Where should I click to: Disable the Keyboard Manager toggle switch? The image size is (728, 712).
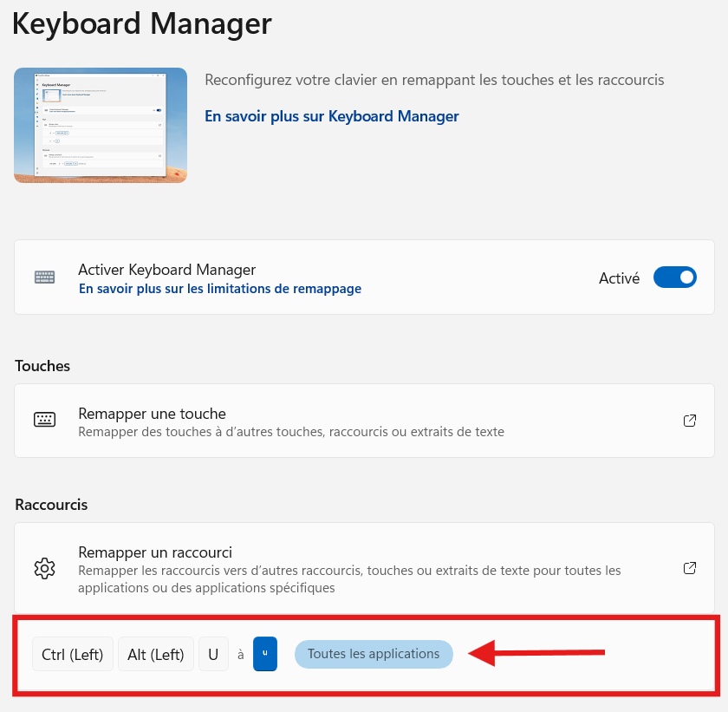pyautogui.click(x=674, y=278)
